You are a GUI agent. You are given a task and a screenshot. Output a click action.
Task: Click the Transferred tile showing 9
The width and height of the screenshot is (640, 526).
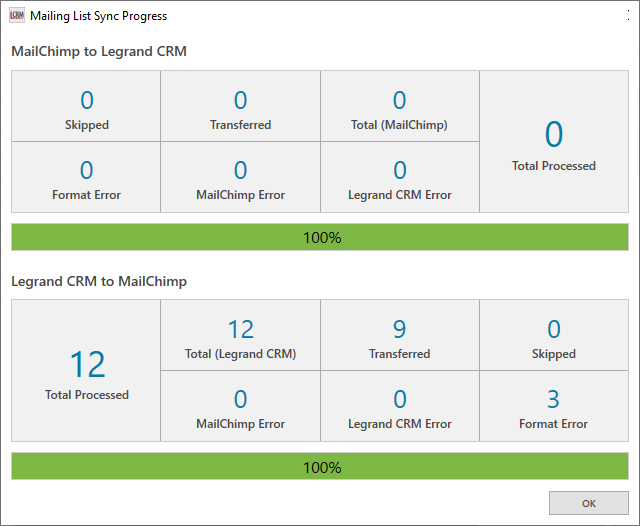[x=399, y=336]
